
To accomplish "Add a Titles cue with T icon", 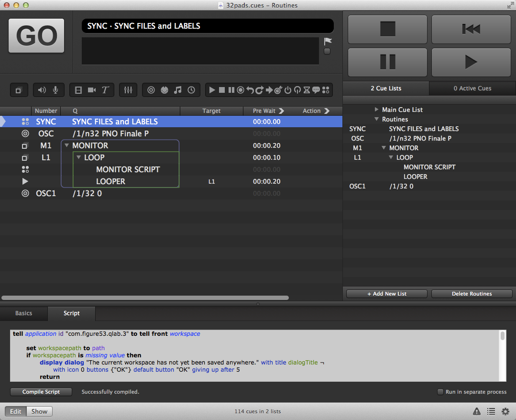I will coord(105,90).
